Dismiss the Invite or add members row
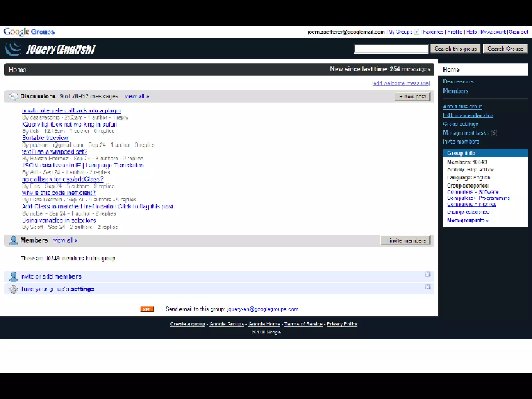 click(x=428, y=274)
